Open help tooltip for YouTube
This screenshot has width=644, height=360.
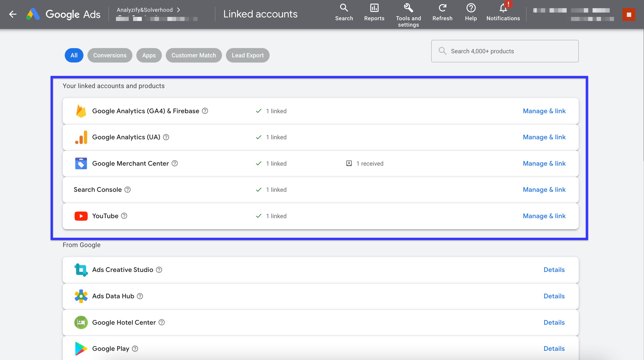click(124, 216)
